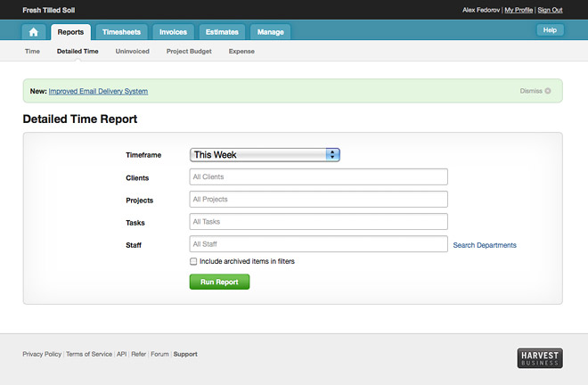The height and width of the screenshot is (385, 588).
Task: Click the Fresh Tilled Soil company name
Action: point(49,10)
